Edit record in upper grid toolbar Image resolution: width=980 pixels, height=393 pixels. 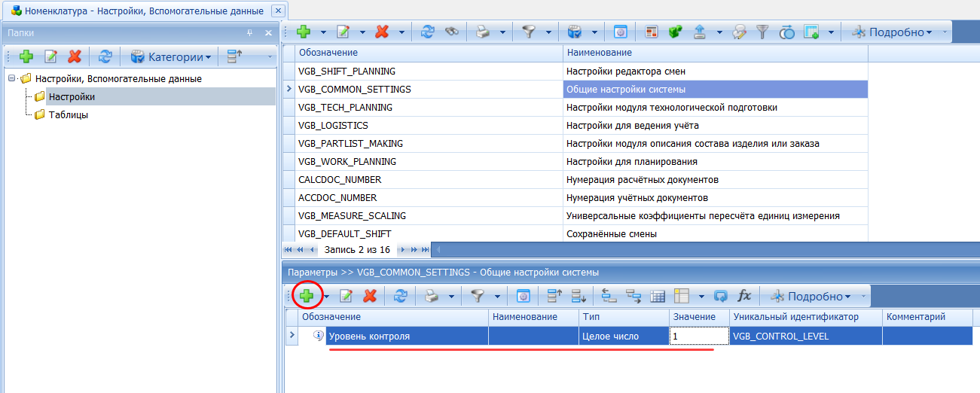pos(343,32)
